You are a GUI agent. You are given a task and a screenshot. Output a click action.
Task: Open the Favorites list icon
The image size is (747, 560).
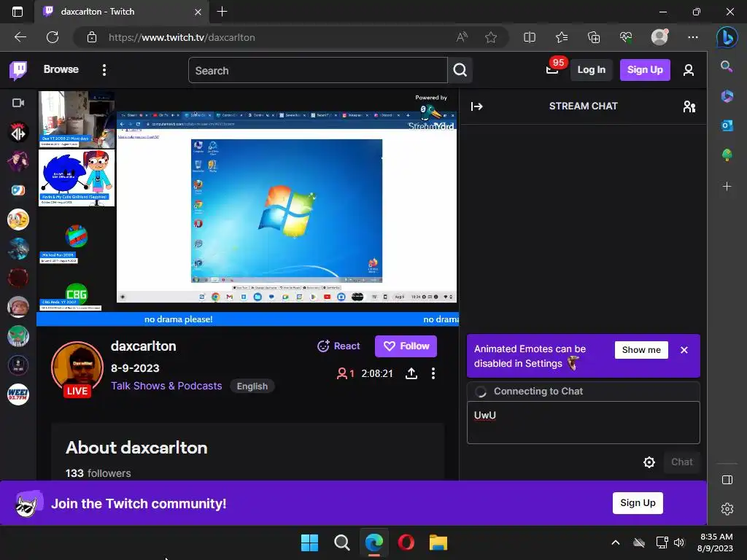pos(562,37)
